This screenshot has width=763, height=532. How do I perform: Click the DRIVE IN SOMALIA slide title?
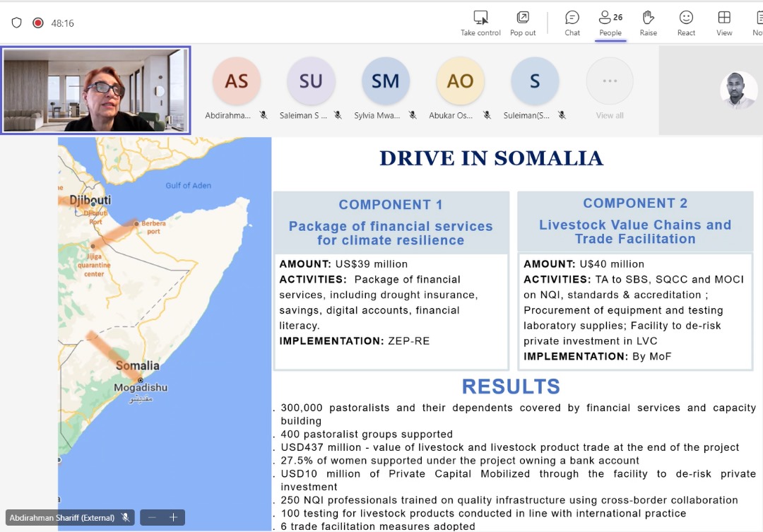(492, 158)
